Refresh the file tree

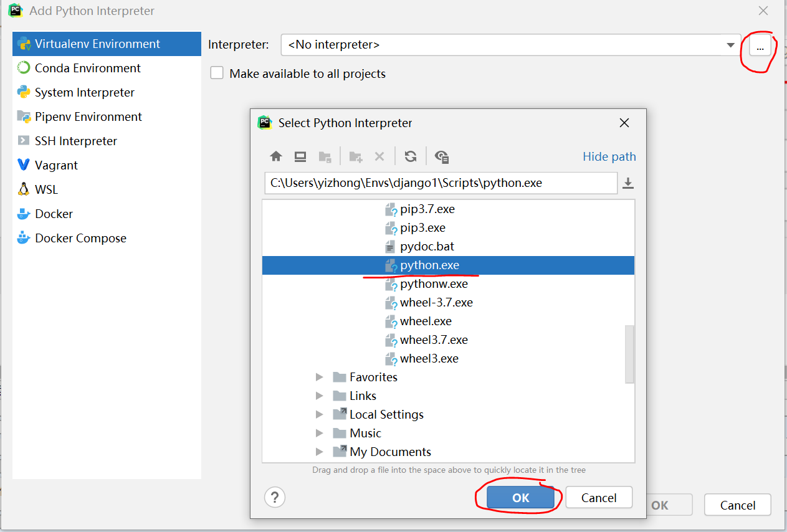coord(410,156)
